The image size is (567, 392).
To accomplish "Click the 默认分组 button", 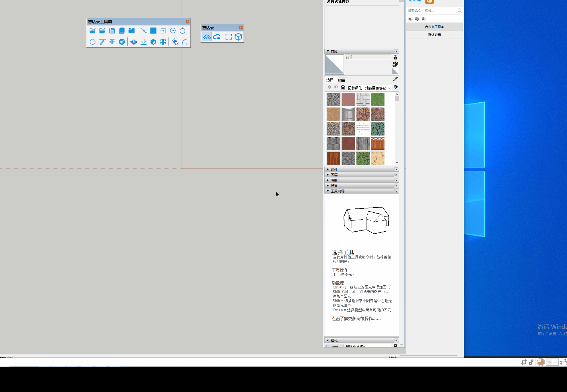I will 434,35.
